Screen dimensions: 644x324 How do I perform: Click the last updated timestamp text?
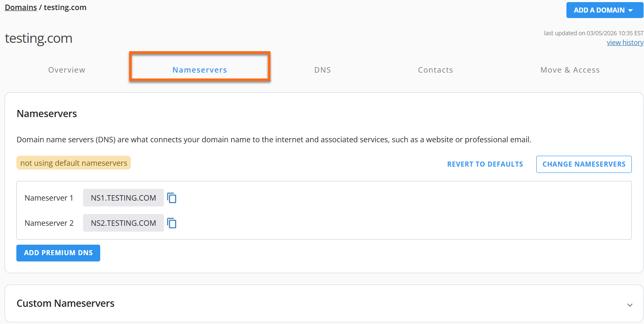click(594, 33)
